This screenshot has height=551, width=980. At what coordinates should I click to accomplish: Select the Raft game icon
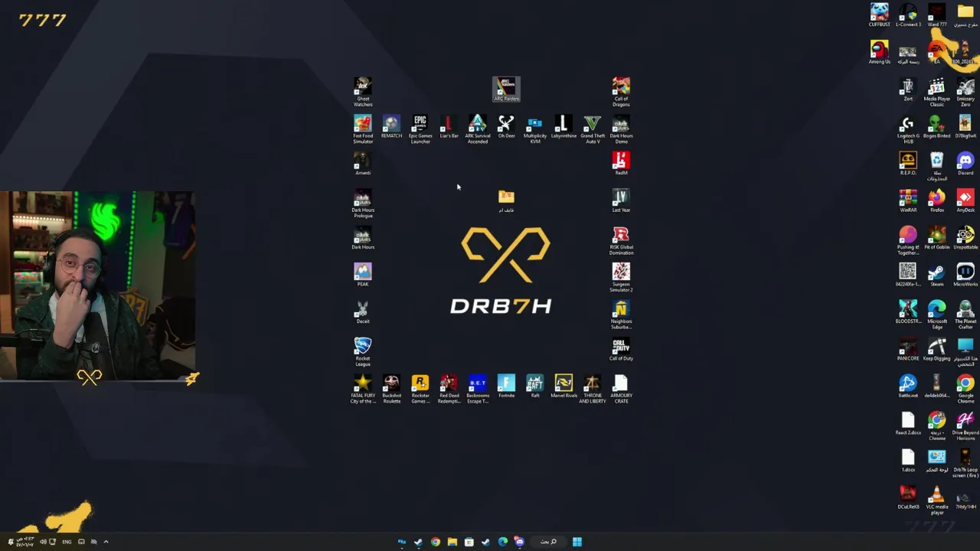pyautogui.click(x=535, y=386)
